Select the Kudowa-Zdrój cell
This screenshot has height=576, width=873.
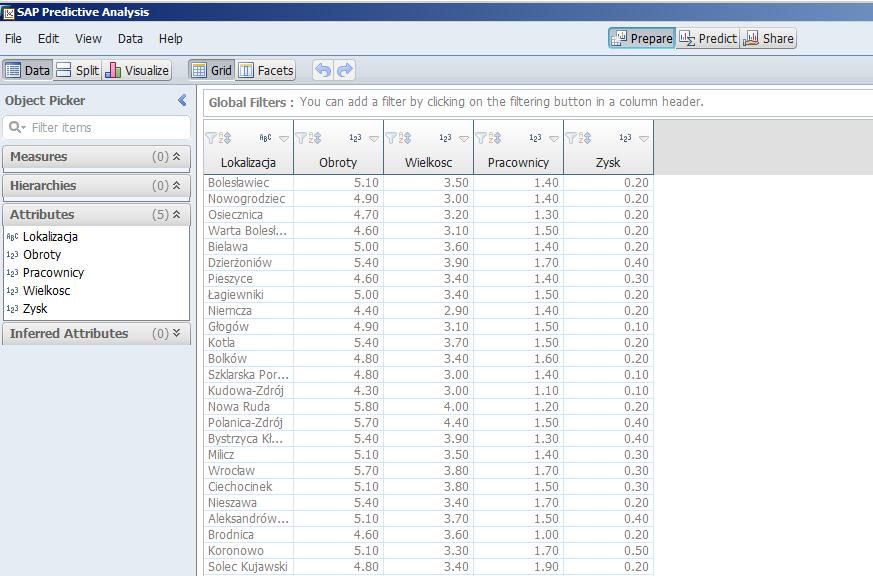click(x=248, y=391)
